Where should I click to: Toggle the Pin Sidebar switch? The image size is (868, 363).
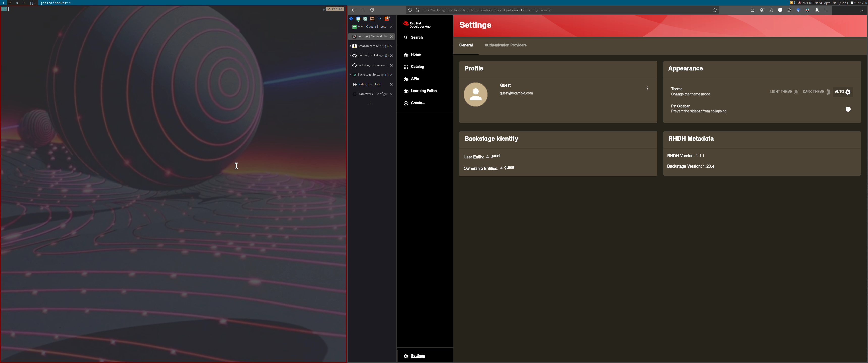(848, 109)
